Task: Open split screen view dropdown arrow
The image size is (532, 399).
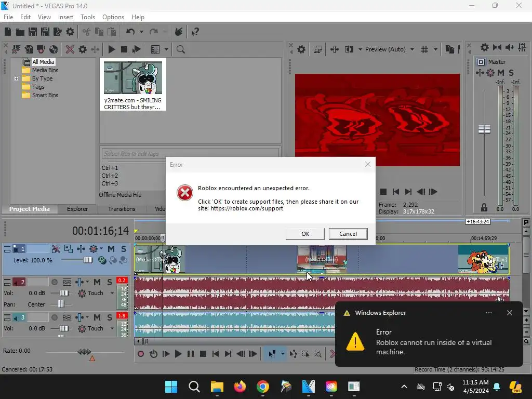Action: pos(360,49)
